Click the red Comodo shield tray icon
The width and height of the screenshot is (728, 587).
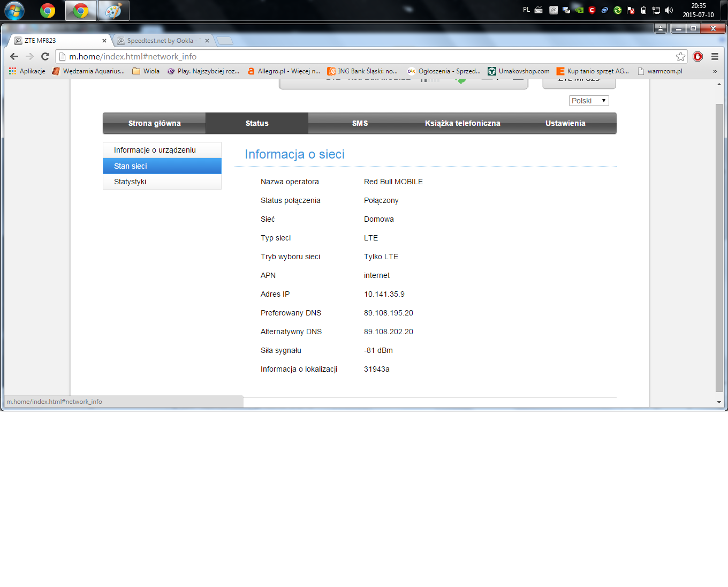(x=592, y=10)
